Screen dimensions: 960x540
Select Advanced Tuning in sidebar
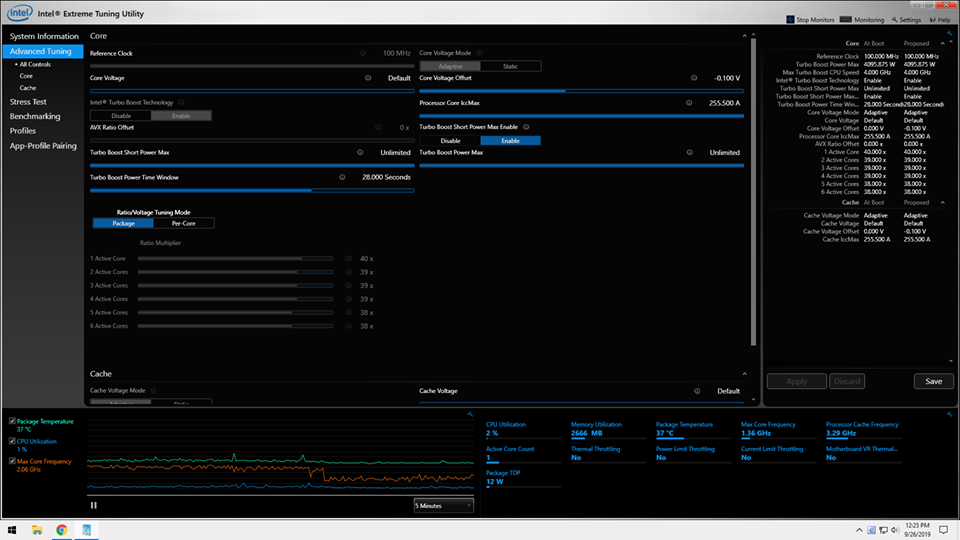coord(43,51)
